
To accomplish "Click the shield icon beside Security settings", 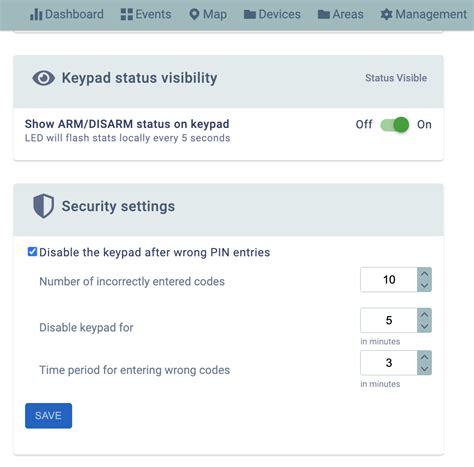I will pos(44,206).
